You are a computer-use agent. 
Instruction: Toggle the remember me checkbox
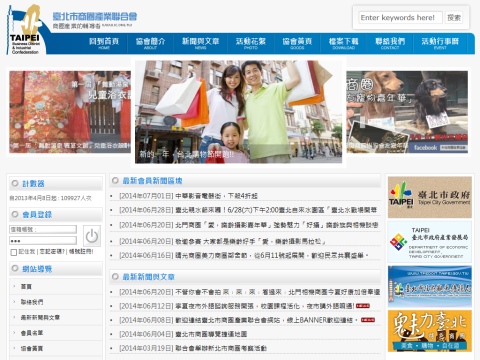coord(14,252)
